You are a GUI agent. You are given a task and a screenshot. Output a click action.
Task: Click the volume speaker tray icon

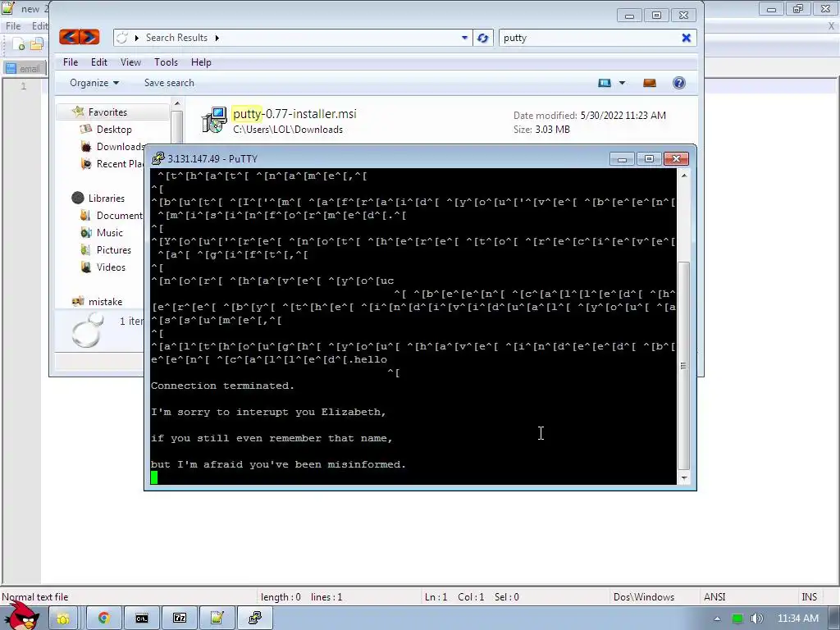[756, 619]
